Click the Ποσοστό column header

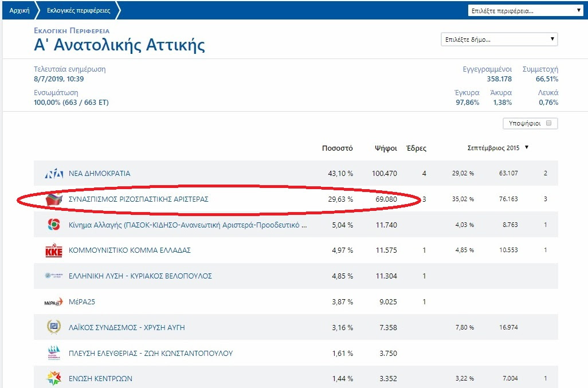(337, 148)
